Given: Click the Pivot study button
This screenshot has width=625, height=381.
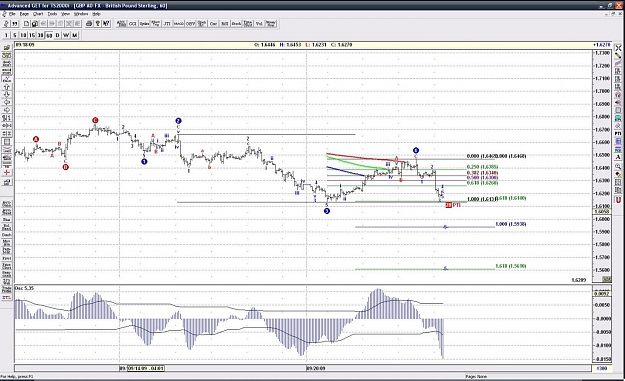Looking at the screenshot, I should pyautogui.click(x=7, y=258).
